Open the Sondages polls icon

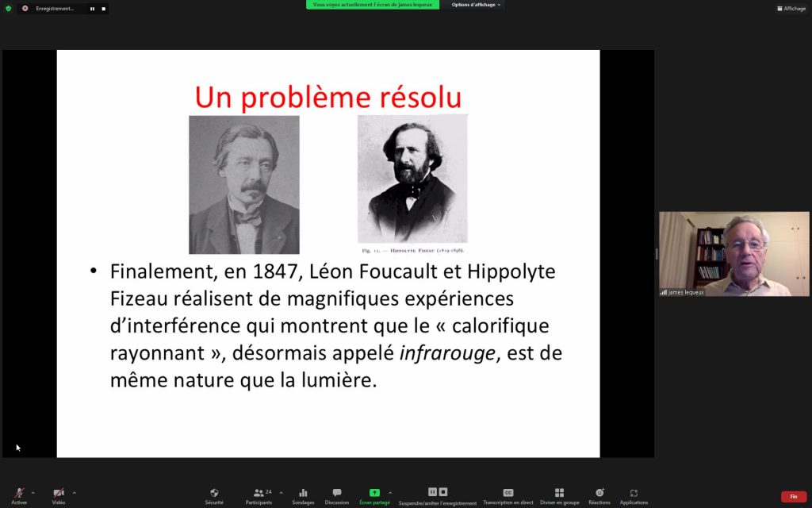[303, 495]
